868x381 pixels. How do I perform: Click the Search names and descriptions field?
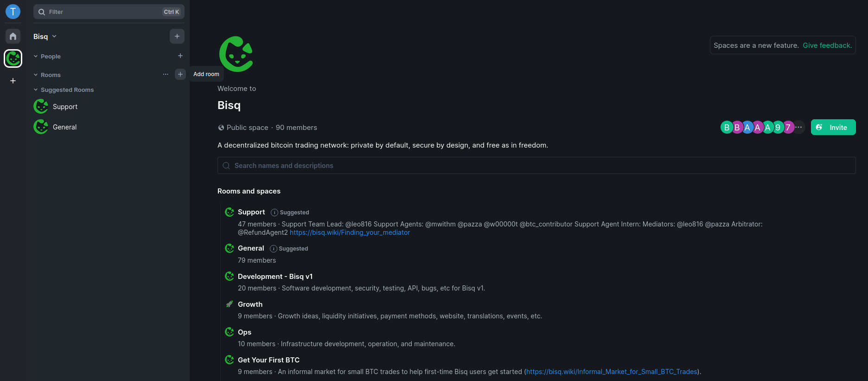[x=536, y=166]
